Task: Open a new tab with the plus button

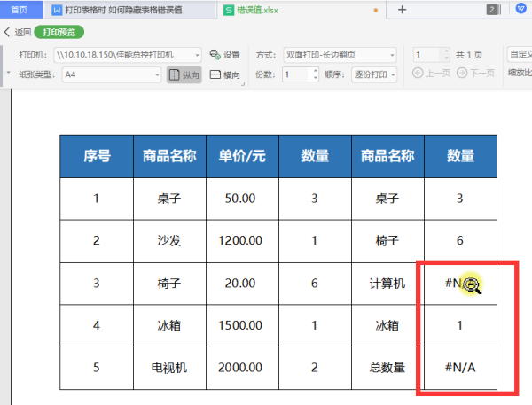Action: coord(402,10)
